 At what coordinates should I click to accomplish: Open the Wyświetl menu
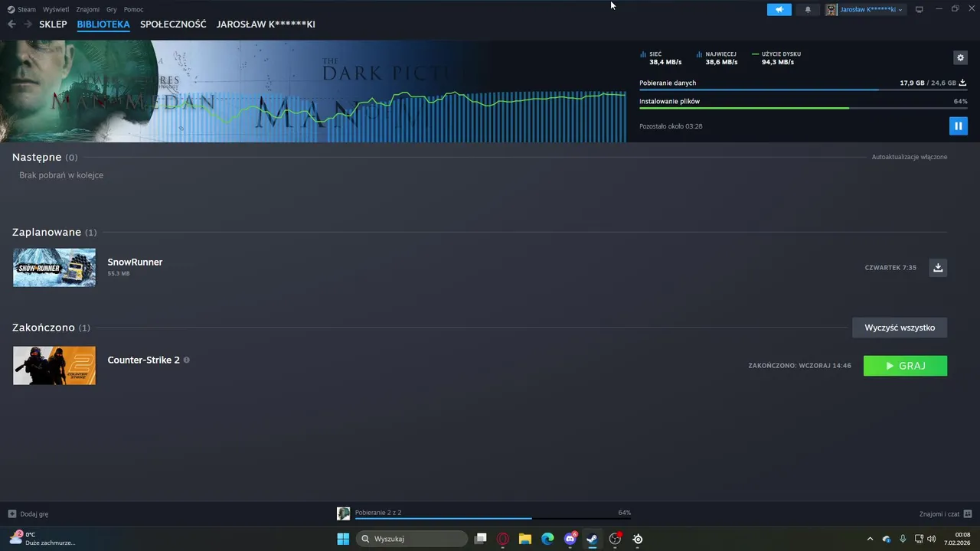(x=56, y=9)
